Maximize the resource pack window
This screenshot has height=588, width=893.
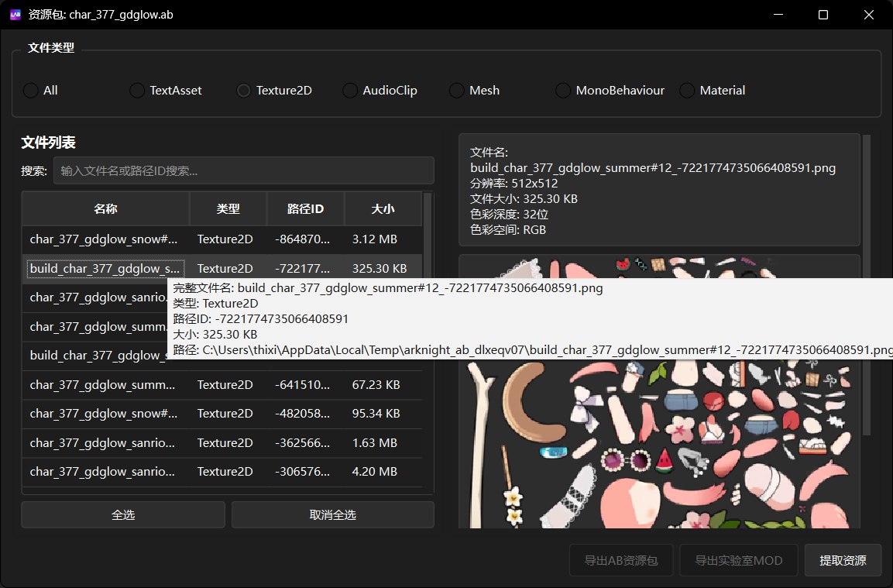[823, 15]
